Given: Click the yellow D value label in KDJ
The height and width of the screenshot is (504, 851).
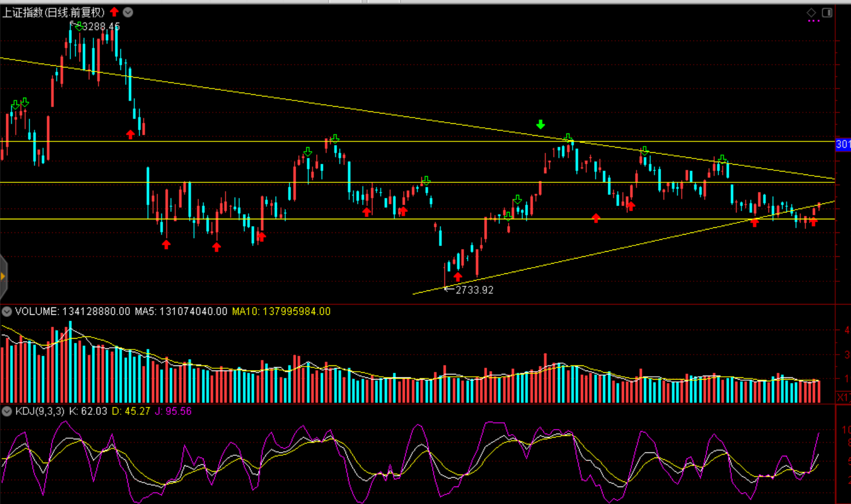Looking at the screenshot, I should [x=131, y=411].
